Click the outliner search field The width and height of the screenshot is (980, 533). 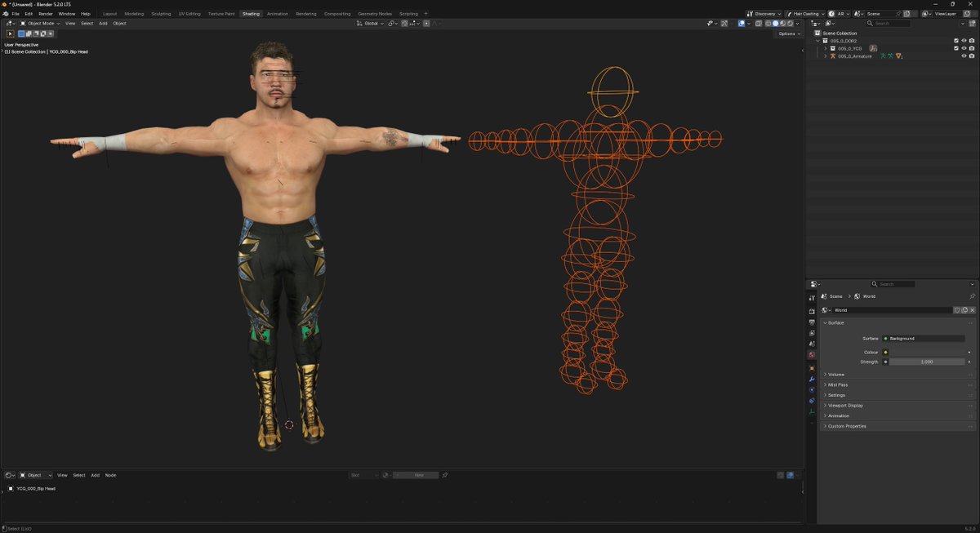click(x=889, y=24)
